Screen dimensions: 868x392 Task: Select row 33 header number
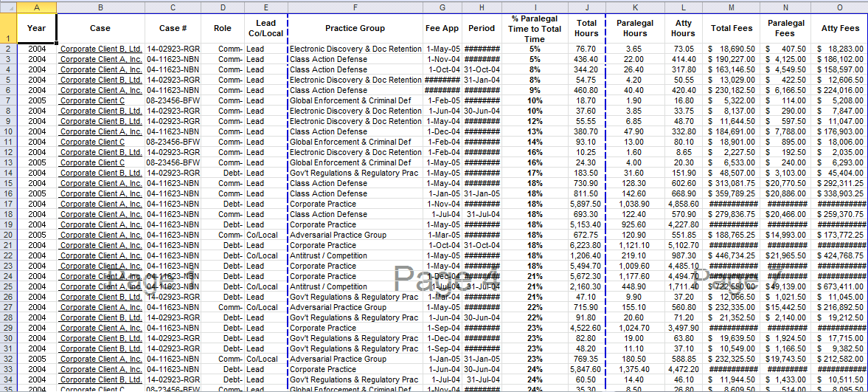tap(8, 369)
